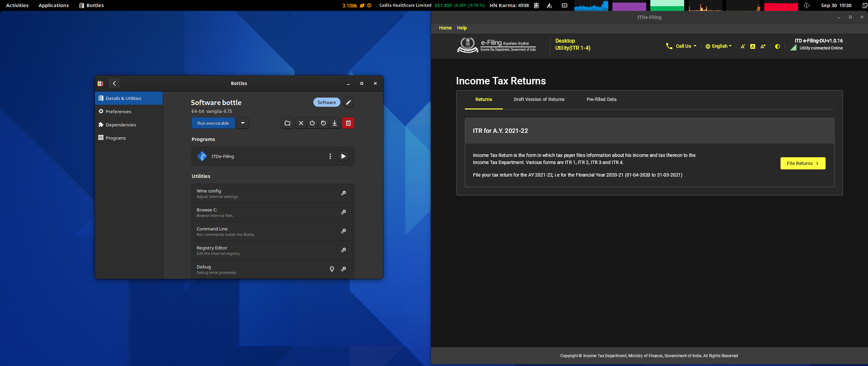Shut down the bottle with the power icon

312,123
